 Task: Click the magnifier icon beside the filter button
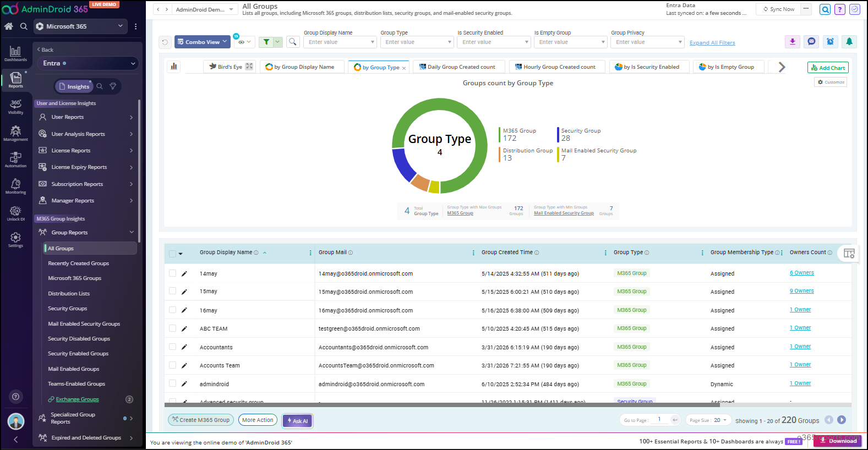tap(293, 42)
